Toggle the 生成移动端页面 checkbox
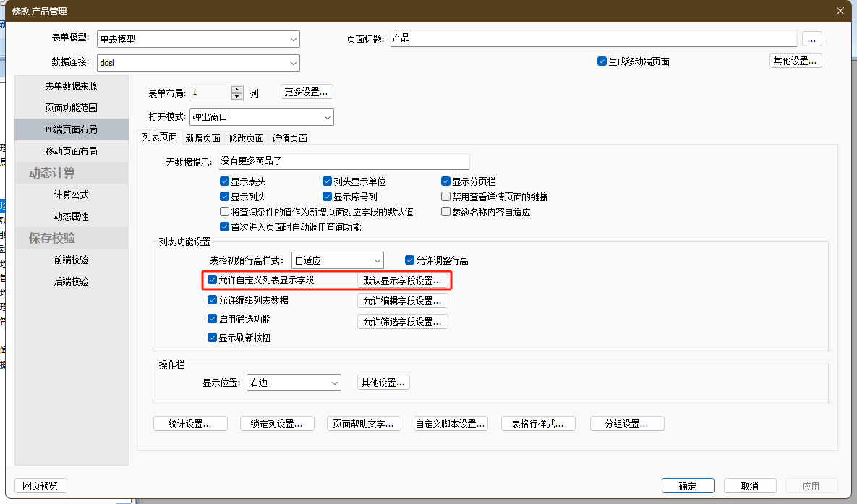The height and width of the screenshot is (504, 857). coord(602,61)
